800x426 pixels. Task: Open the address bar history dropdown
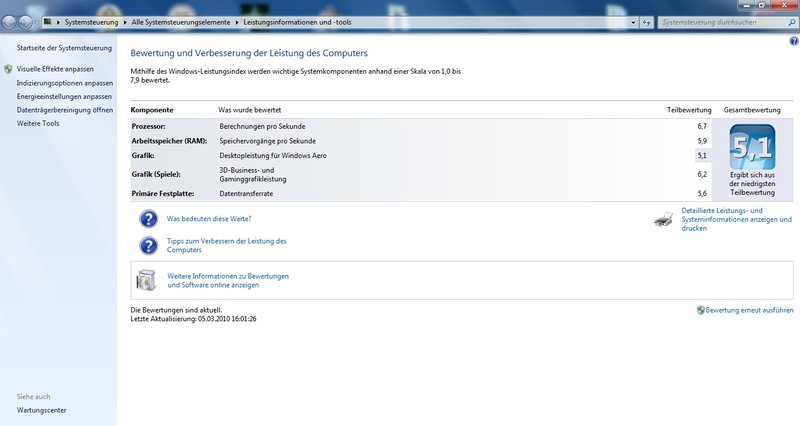(x=633, y=22)
